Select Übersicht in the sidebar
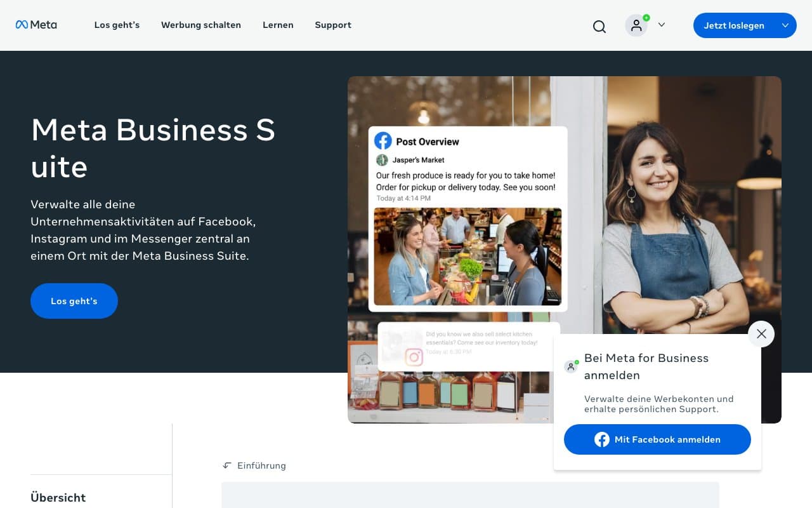 58,497
